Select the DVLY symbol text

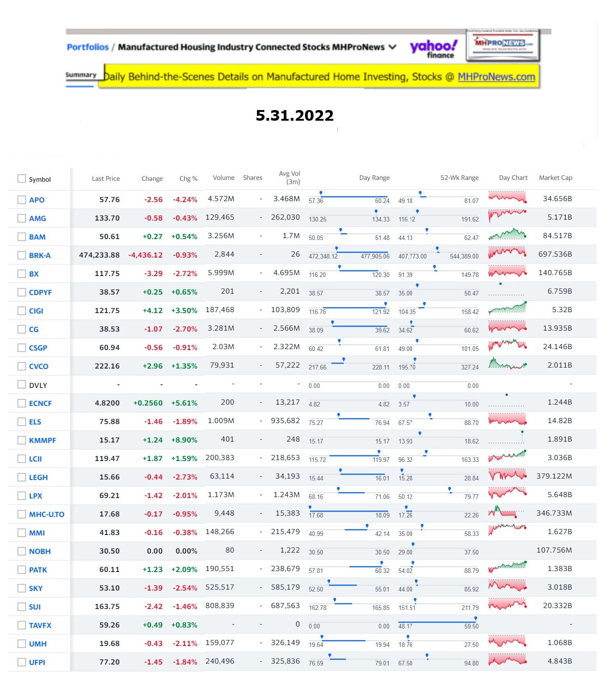pos(38,385)
